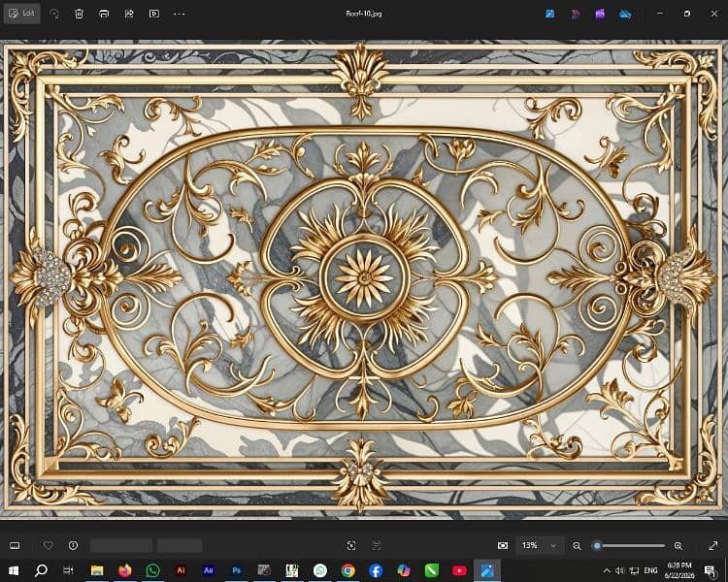The height and width of the screenshot is (582, 728).
Task: Open the See more three-dots menu
Action: 180,14
